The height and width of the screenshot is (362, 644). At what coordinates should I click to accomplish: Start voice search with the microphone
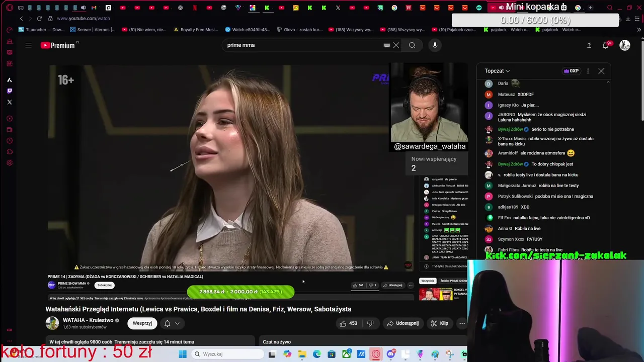[435, 45]
